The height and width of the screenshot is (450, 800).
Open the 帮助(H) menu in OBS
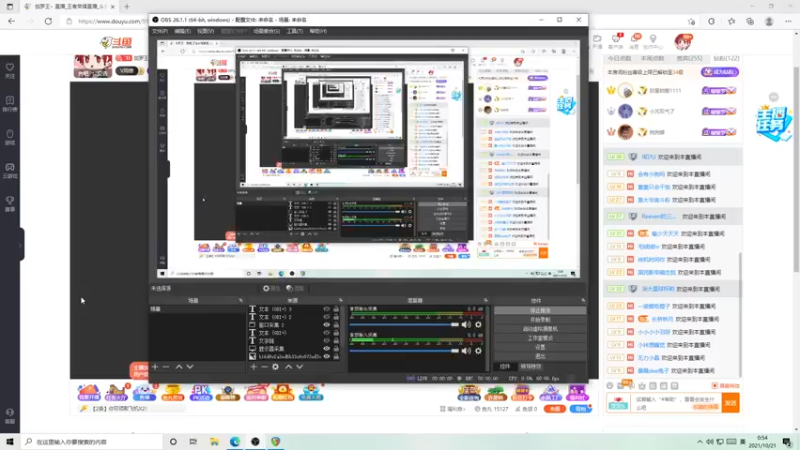tap(318, 31)
